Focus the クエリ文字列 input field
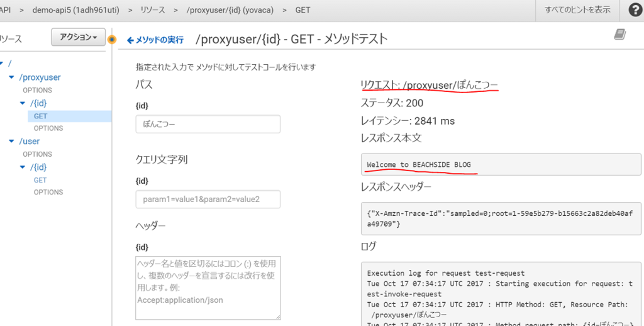This screenshot has width=644, height=326. (x=208, y=199)
